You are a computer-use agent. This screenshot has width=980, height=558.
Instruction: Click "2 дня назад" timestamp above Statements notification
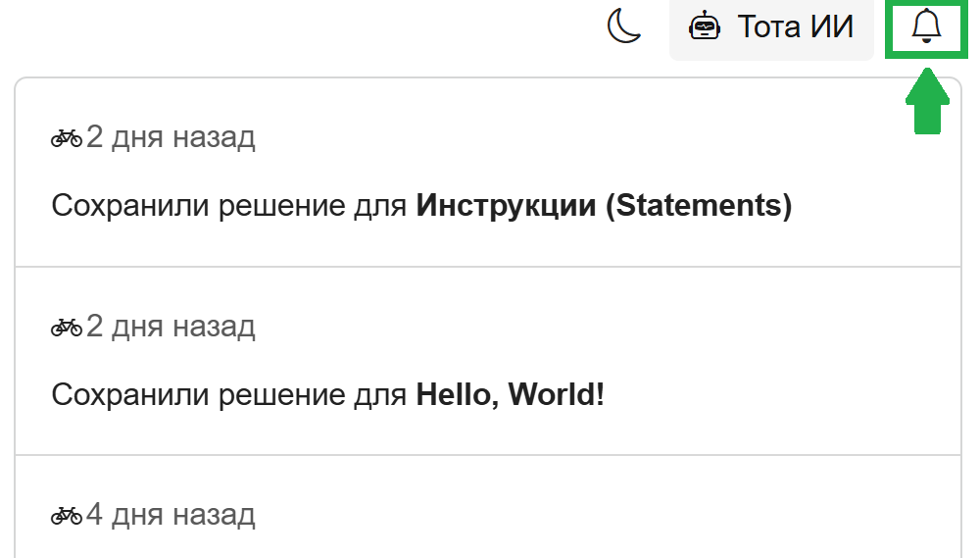[171, 137]
